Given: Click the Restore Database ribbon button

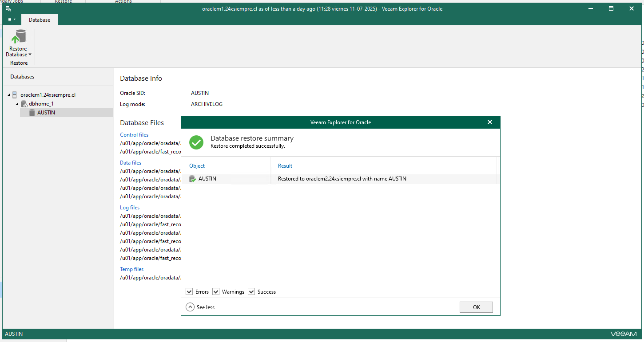Looking at the screenshot, I should (x=18, y=43).
